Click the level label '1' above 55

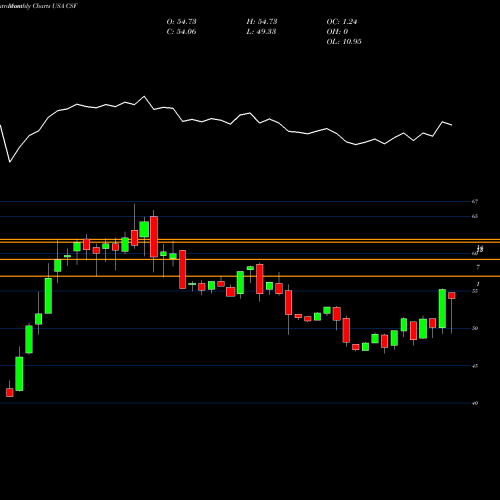pos(478,284)
